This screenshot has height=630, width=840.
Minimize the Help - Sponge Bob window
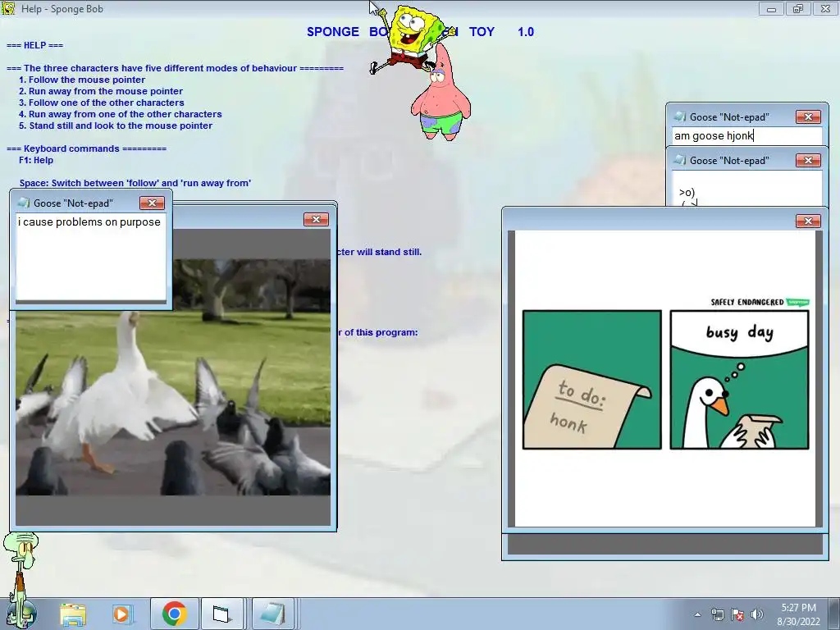coord(771,8)
